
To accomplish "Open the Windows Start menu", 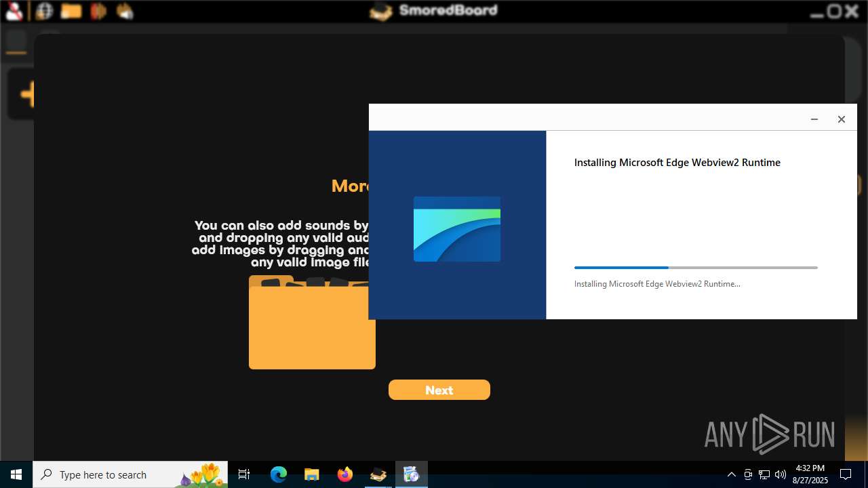I will pos(16,474).
